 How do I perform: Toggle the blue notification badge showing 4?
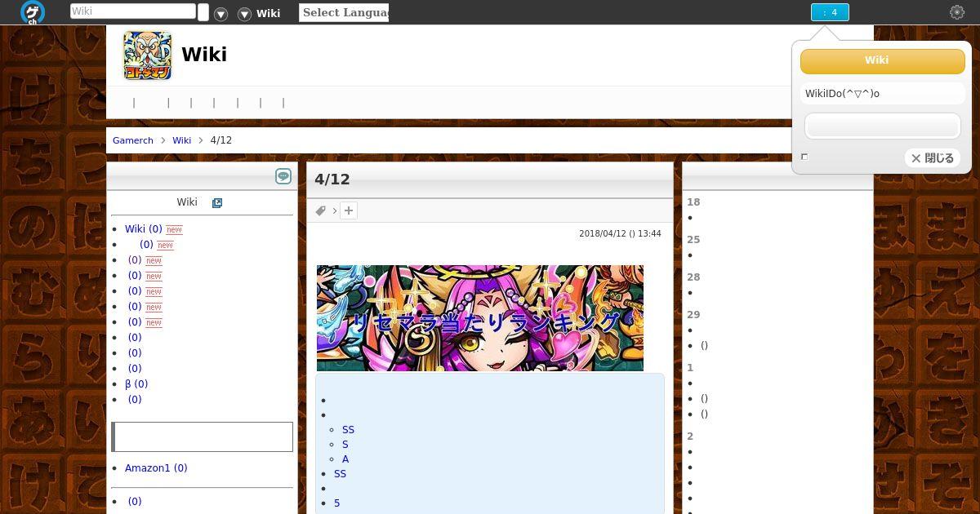pos(830,12)
